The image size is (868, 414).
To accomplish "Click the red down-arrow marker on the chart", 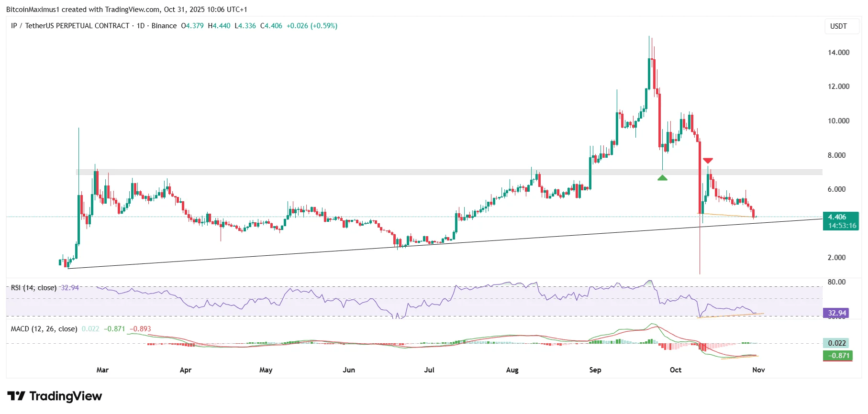I will tap(708, 161).
